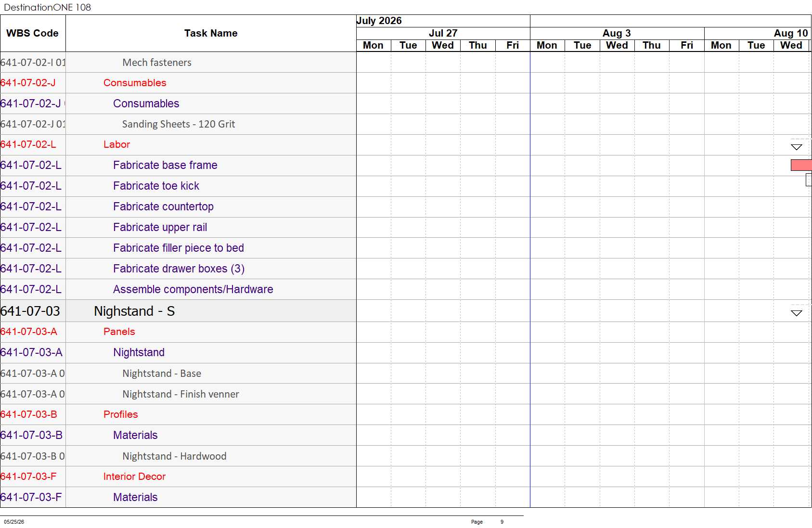Select the Fabricate upper rail task
Viewport: 812px width, 528px height.
pos(178,227)
